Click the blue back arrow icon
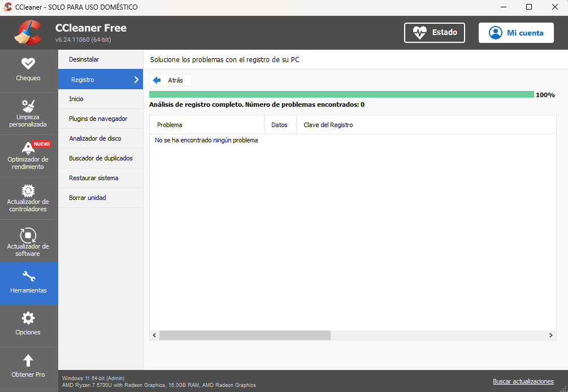568x392 pixels. 157,80
